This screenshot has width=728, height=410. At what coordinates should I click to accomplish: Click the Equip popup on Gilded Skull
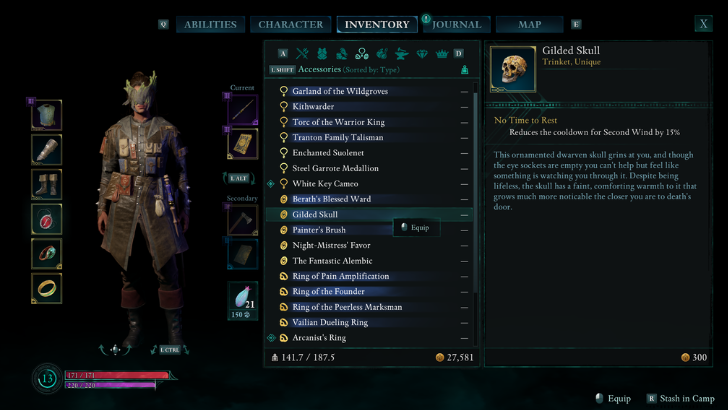(416, 228)
